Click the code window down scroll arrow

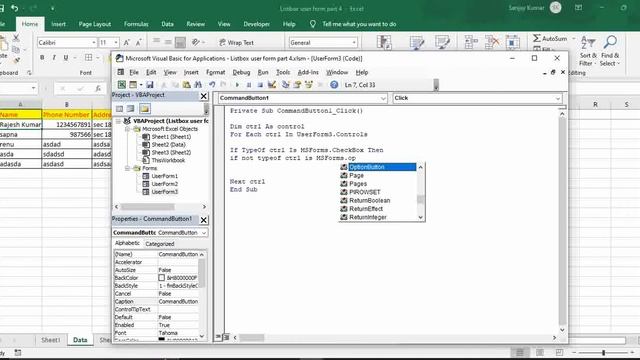[562, 329]
